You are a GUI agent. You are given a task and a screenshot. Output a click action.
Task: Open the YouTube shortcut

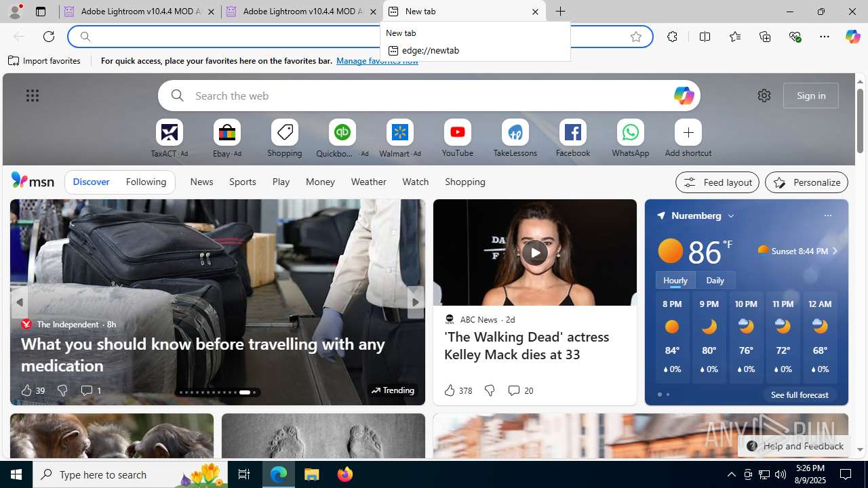[458, 138]
